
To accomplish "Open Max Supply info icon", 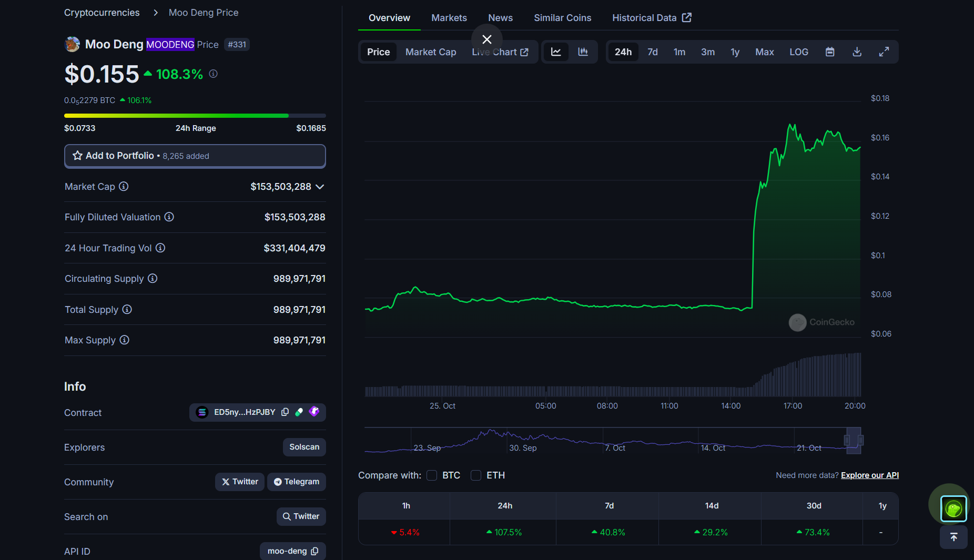I will pos(125,340).
